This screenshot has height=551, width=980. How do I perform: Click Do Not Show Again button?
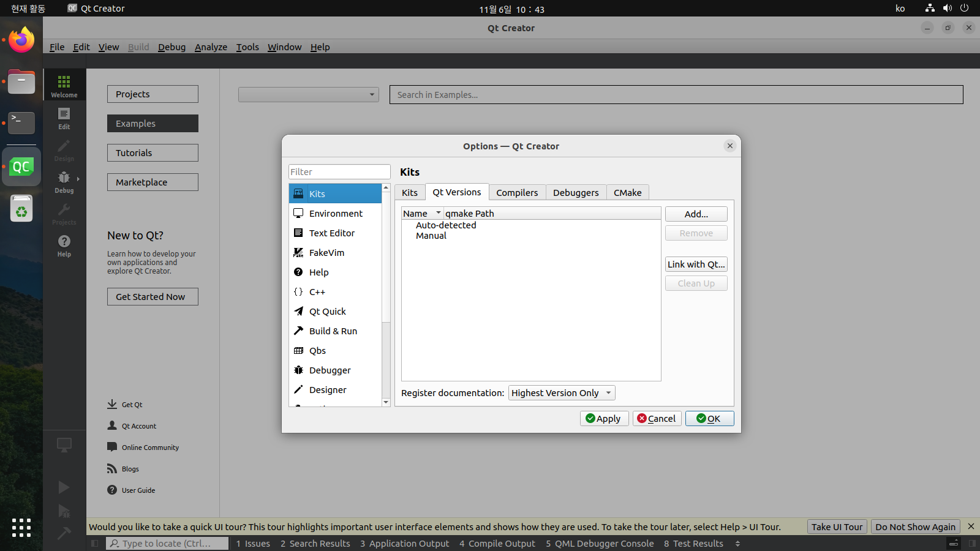pyautogui.click(x=915, y=527)
